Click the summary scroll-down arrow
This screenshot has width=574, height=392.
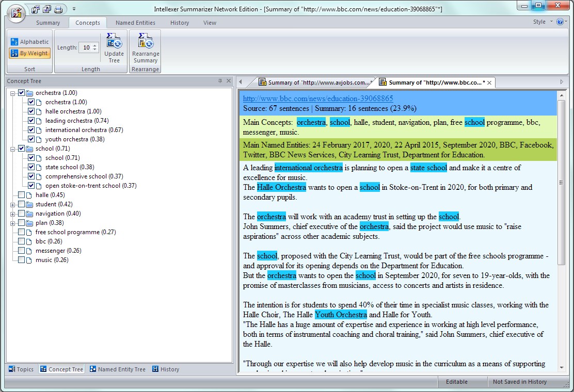point(562,367)
